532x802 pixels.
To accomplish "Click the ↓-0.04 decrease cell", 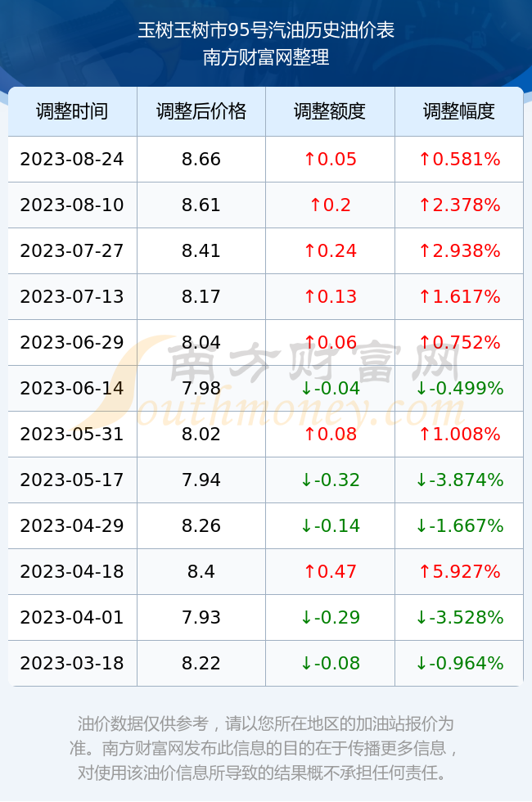I will tap(330, 388).
